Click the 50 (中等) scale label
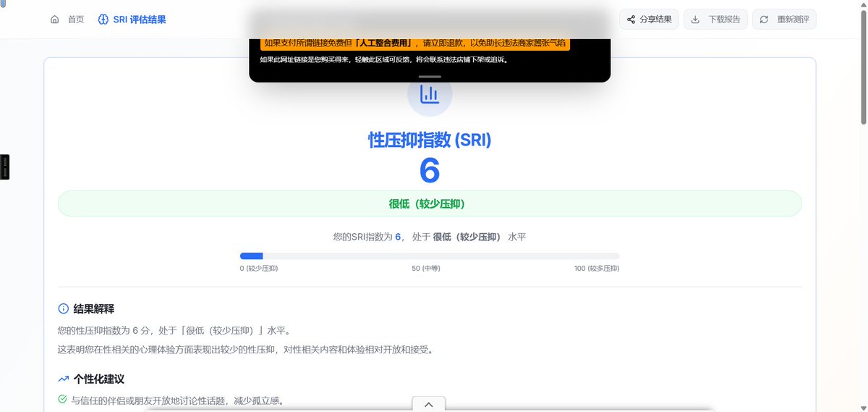868x412 pixels. [426, 269]
